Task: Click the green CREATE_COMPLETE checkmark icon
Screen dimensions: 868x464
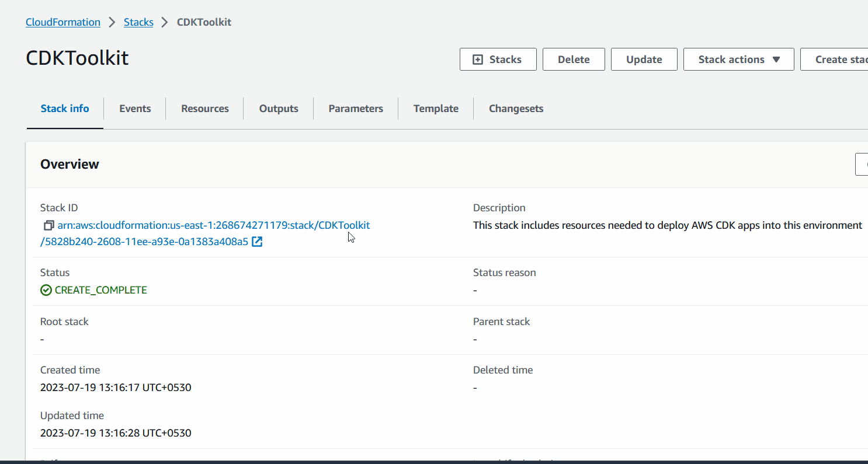Action: point(46,289)
